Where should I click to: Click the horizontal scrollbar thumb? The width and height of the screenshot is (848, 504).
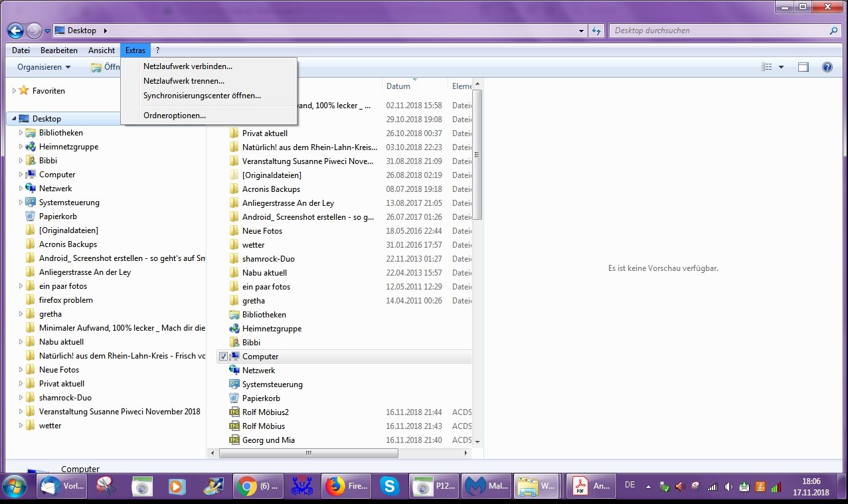click(x=308, y=453)
